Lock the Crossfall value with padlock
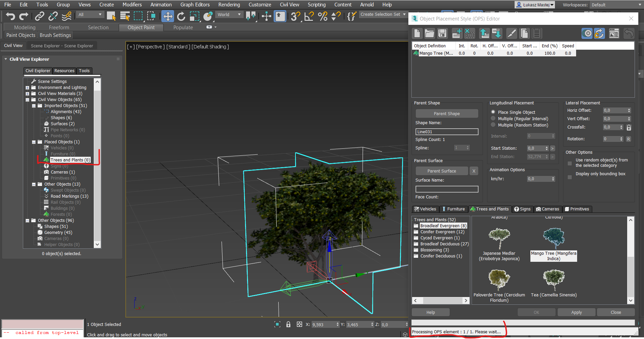Viewport: 644px width, 339px height. click(629, 127)
